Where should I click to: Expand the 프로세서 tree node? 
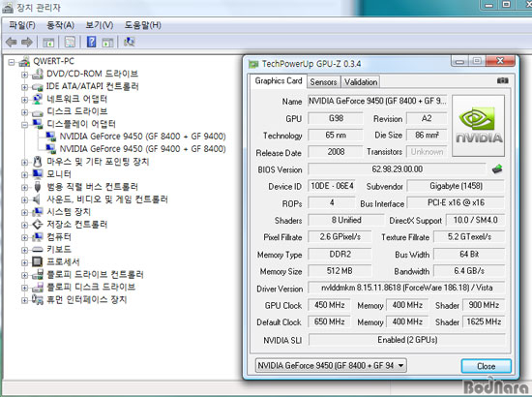coord(24,262)
